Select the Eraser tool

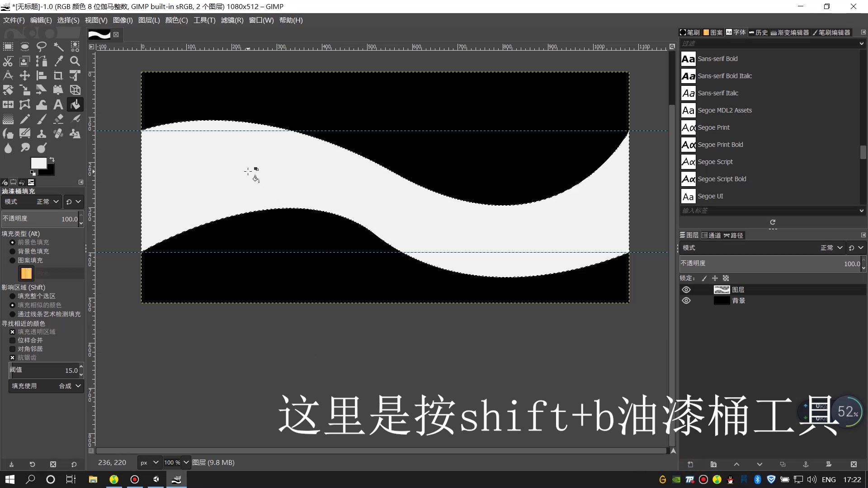[58, 119]
